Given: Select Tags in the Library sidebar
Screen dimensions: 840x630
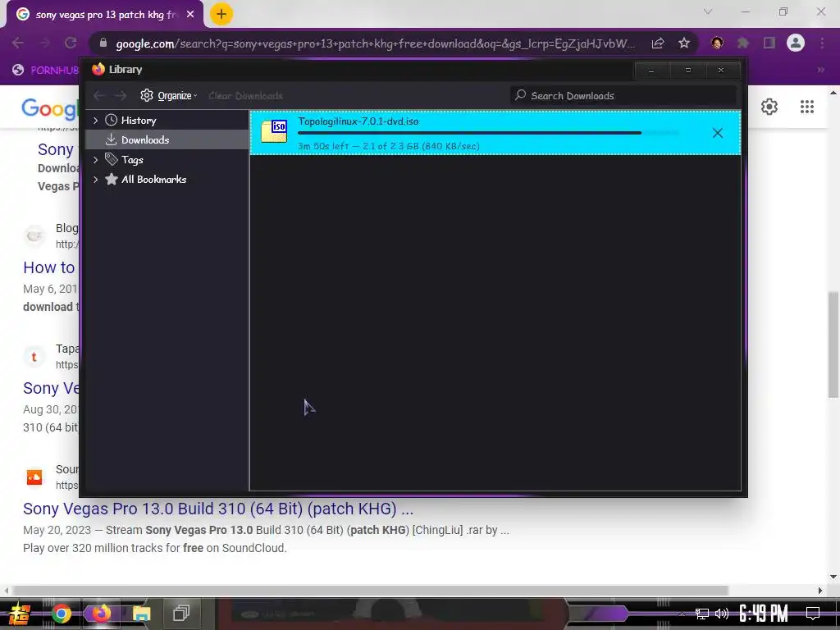Looking at the screenshot, I should 167,160.
